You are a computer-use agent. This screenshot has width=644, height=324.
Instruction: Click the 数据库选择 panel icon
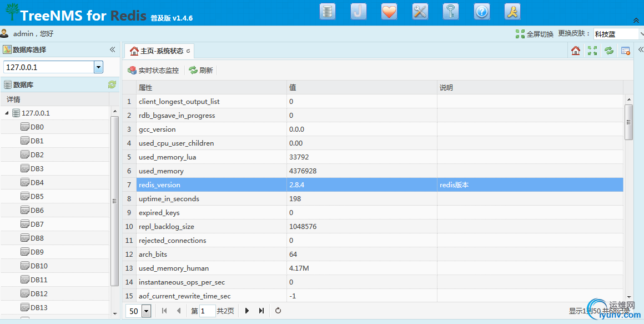point(7,50)
